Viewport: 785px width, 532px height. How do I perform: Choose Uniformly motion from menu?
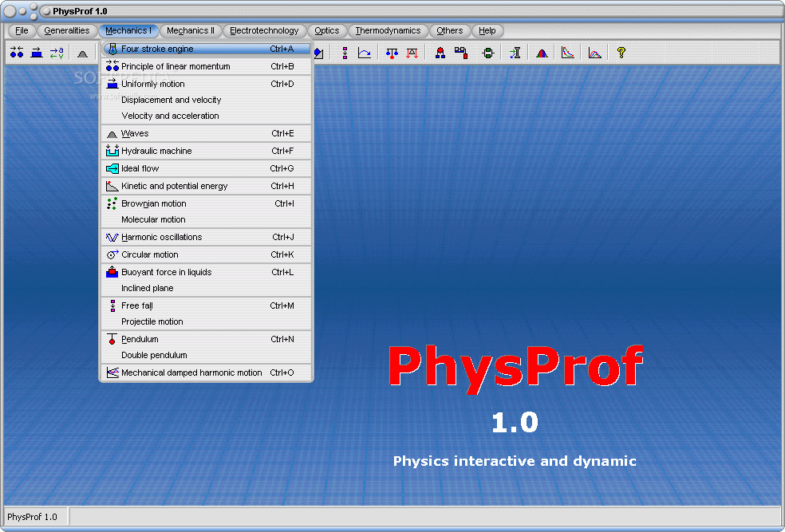pos(207,84)
